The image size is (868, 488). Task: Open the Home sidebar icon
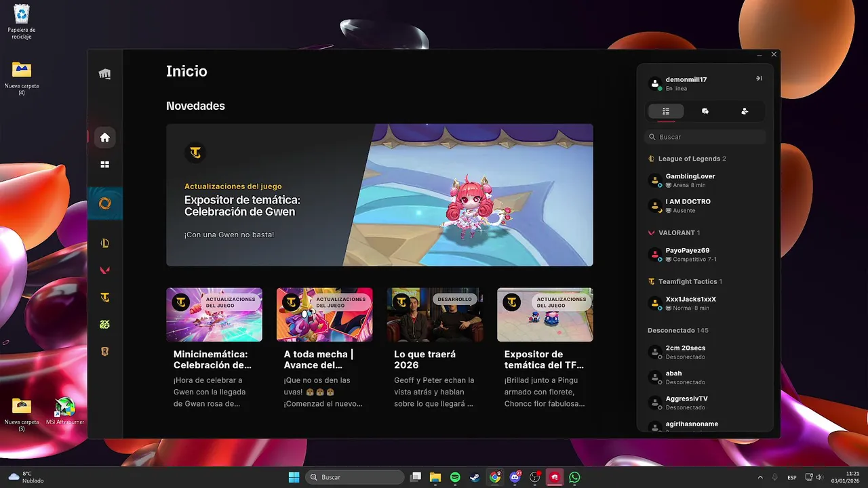[x=104, y=138]
